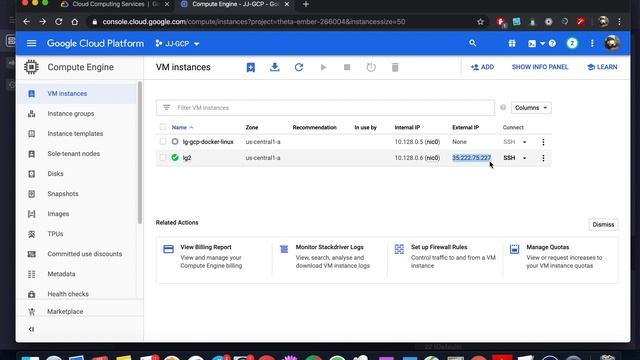Click the ADD button
This screenshot has width=640, height=360.
click(482, 67)
